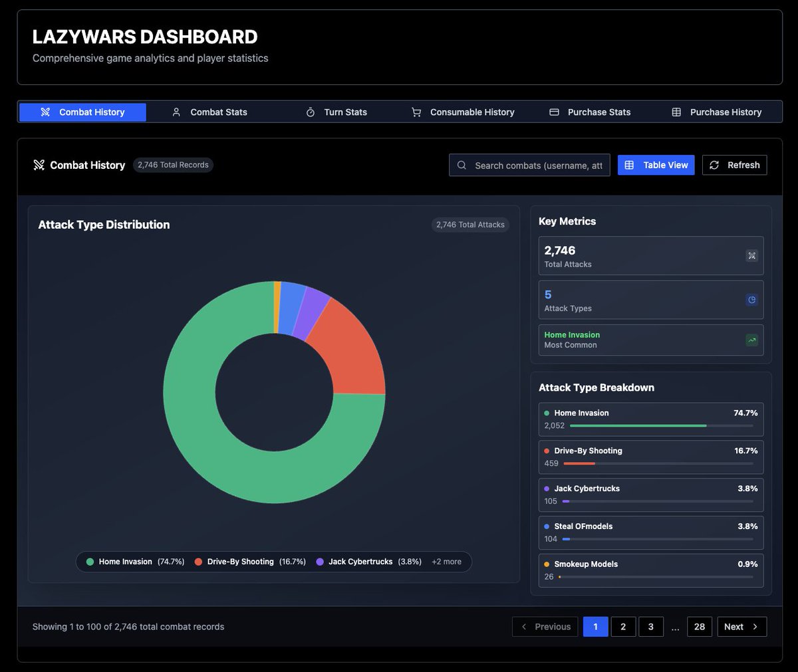Image resolution: width=798 pixels, height=672 pixels.
Task: Select 'Steal OFmodels' breakdown label
Action: coord(583,526)
